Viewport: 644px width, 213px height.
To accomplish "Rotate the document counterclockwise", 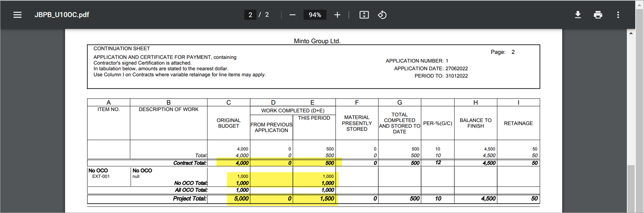I will (x=382, y=15).
